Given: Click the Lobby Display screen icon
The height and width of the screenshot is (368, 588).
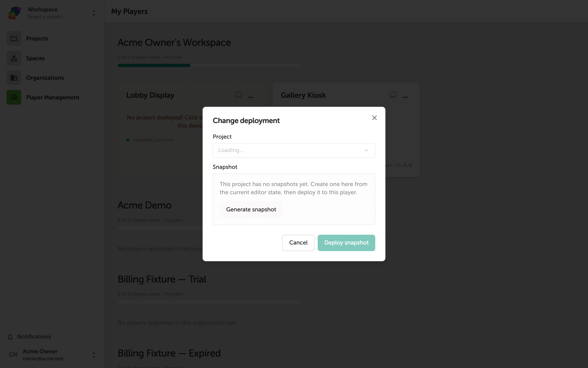Looking at the screenshot, I should point(238,95).
